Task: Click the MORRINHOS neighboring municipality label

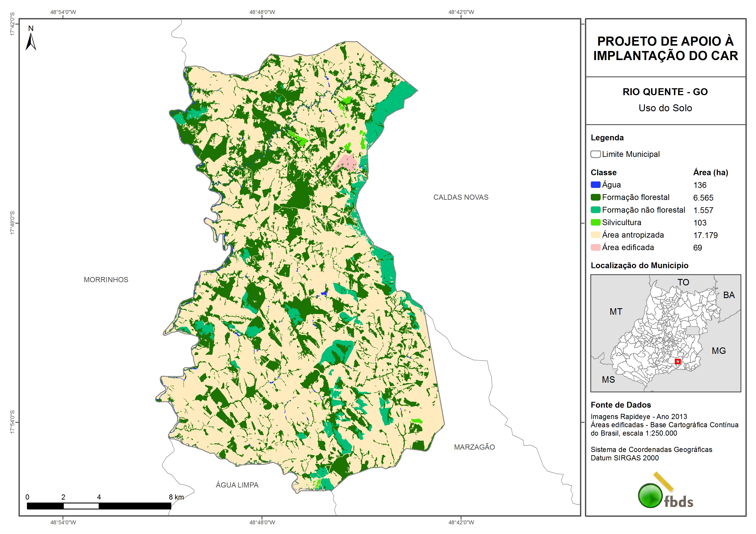Action: coord(106,279)
